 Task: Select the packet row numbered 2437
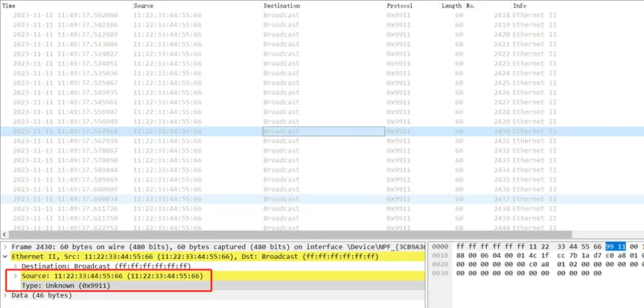pos(223,199)
